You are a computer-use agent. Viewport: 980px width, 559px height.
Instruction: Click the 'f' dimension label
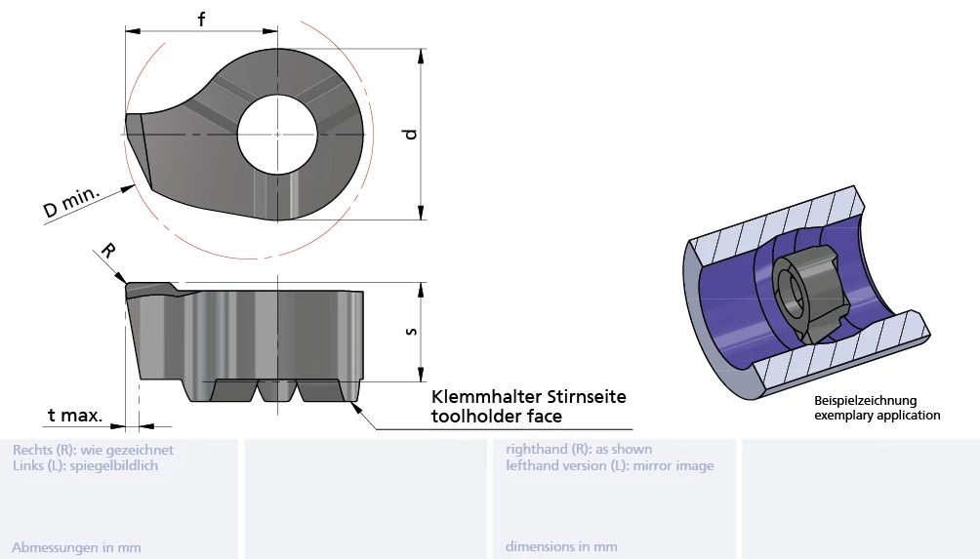click(x=201, y=19)
